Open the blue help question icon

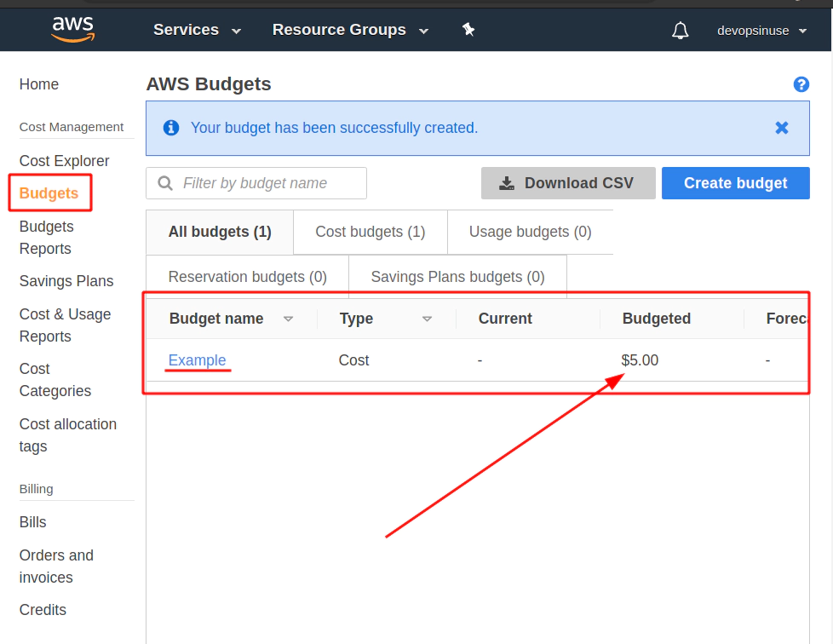click(801, 84)
